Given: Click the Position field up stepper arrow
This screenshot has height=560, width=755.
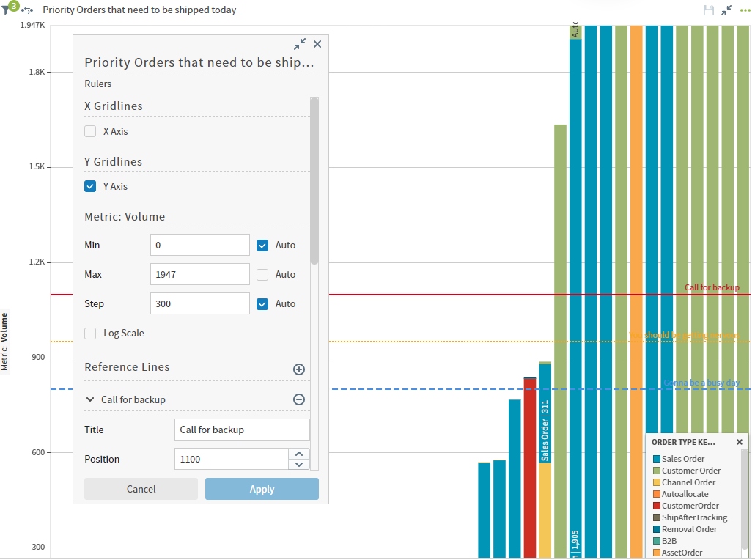Looking at the screenshot, I should click(299, 454).
